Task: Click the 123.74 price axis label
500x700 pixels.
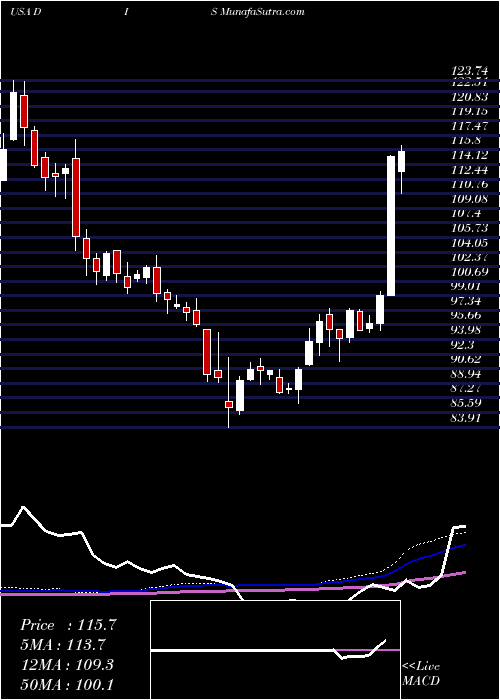Action: tap(470, 71)
